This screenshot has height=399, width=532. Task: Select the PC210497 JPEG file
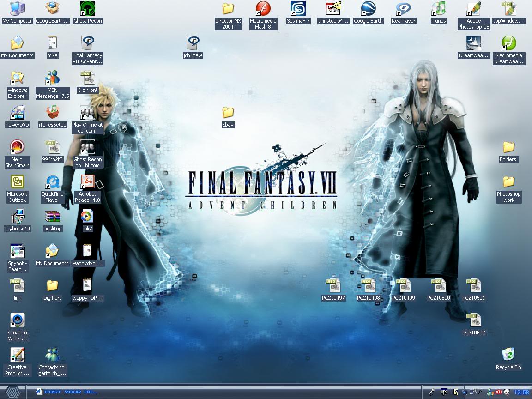(333, 286)
